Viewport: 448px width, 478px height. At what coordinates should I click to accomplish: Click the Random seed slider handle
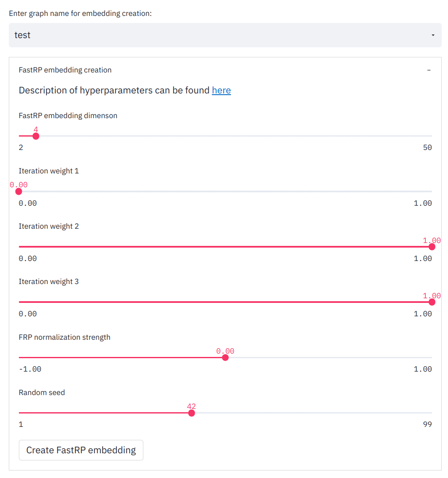point(192,413)
